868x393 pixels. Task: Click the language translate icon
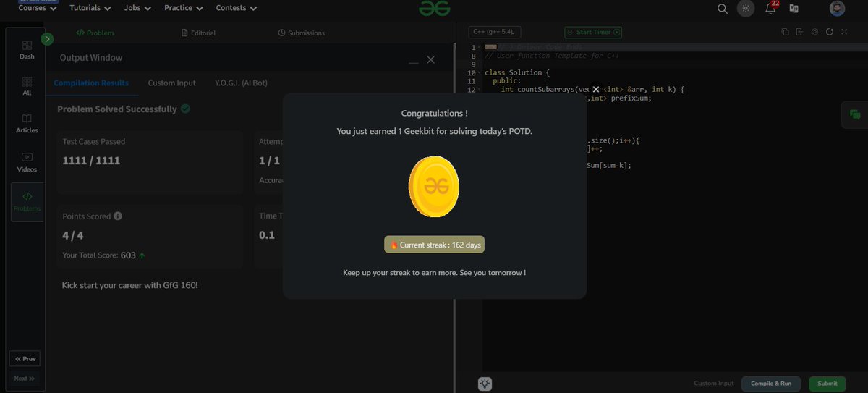coord(793,9)
